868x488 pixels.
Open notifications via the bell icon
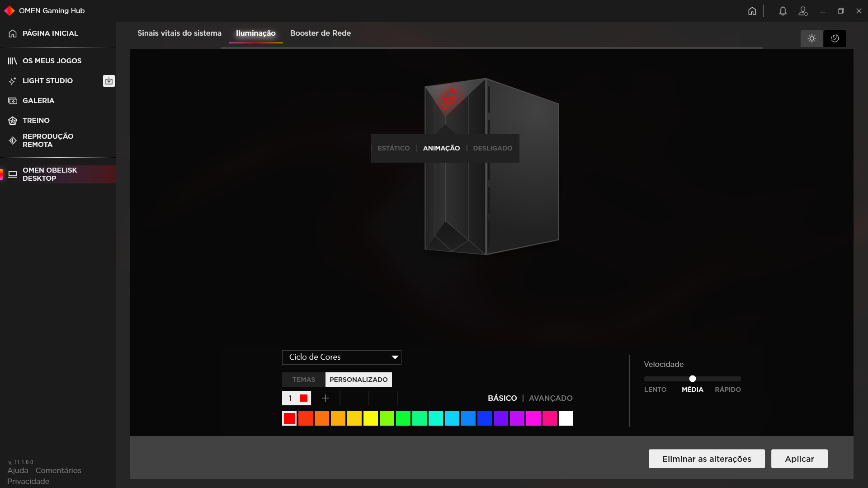tap(783, 11)
